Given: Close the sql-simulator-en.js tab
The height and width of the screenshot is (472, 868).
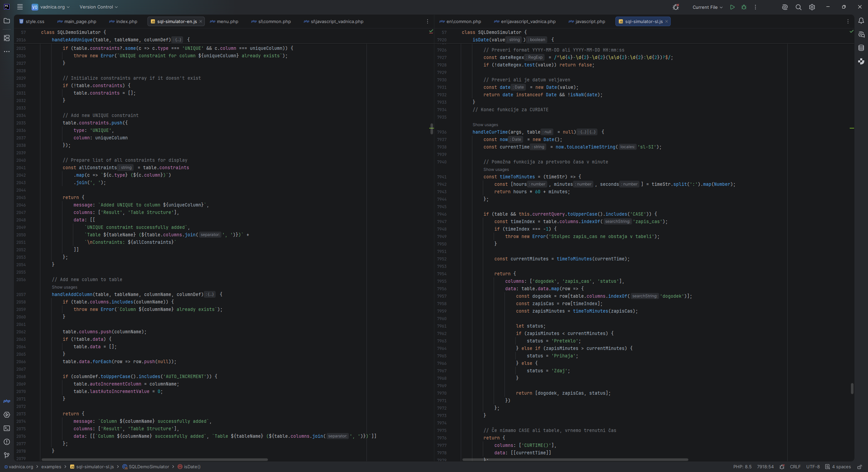Looking at the screenshot, I should 201,21.
